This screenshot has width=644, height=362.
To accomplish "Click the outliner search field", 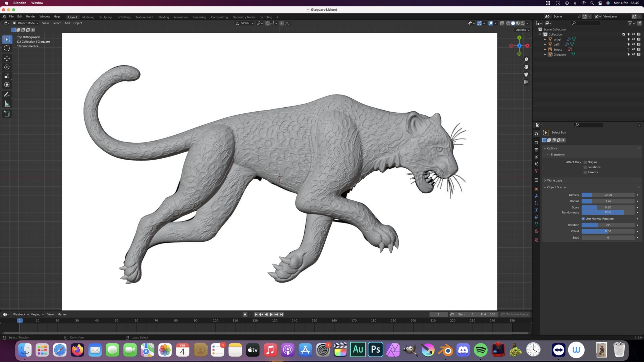I will tap(586, 23).
